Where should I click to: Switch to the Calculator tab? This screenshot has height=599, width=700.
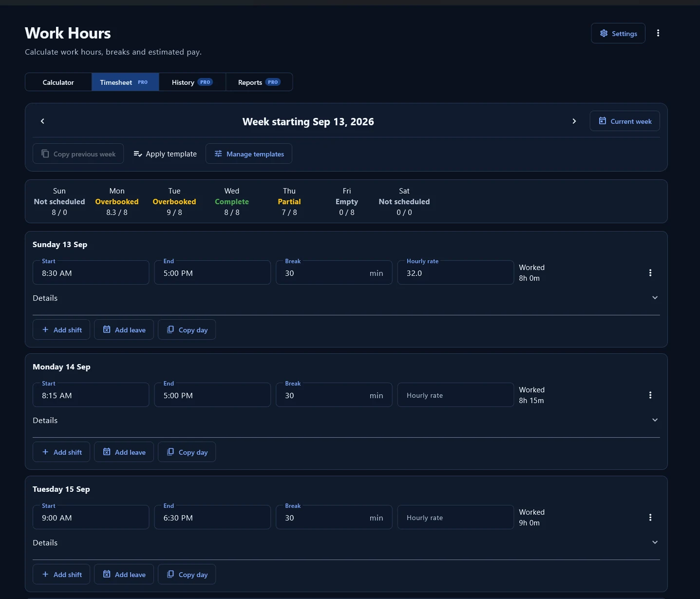tap(58, 82)
